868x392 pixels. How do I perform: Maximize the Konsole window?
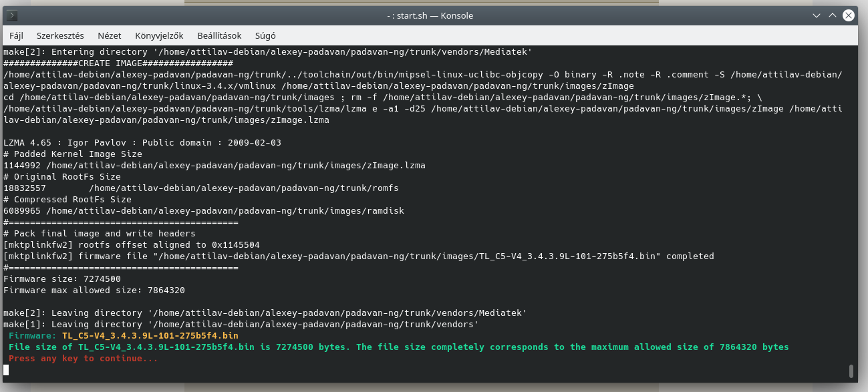[833, 15]
